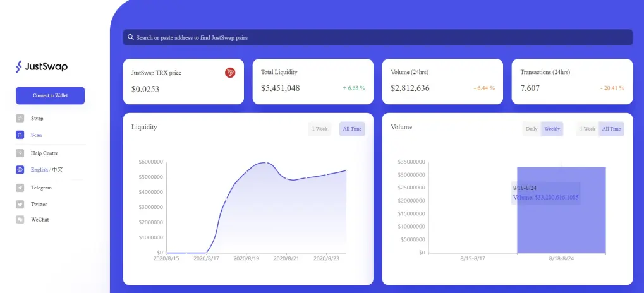Click the Scan chart icon in sidebar
Image resolution: width=644 pixels, height=293 pixels.
point(20,135)
